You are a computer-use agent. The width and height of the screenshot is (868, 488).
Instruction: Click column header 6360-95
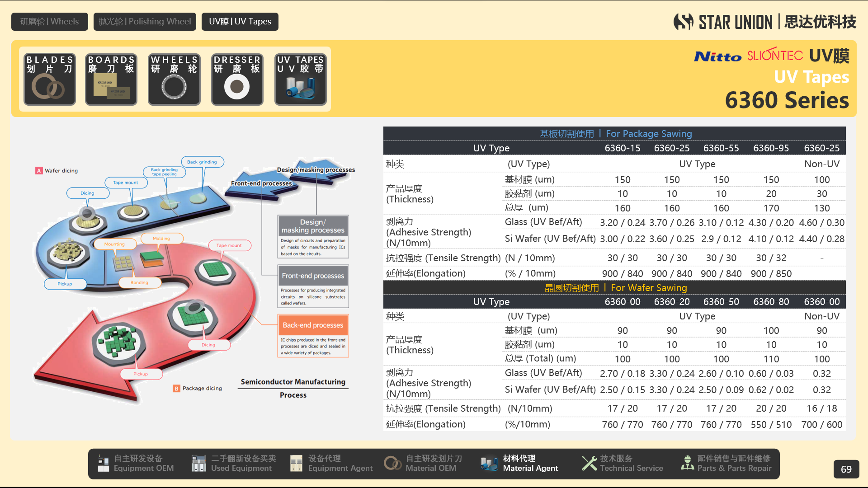coord(771,148)
